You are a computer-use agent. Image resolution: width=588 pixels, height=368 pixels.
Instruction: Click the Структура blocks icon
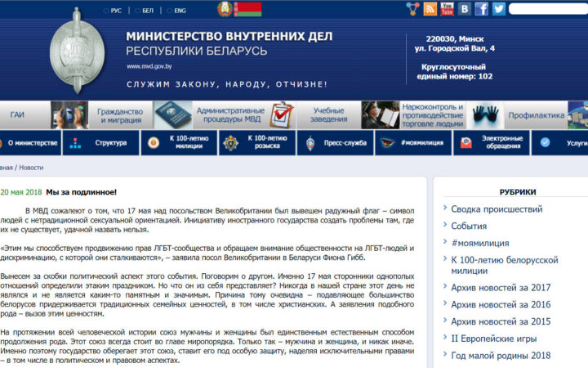(x=75, y=143)
